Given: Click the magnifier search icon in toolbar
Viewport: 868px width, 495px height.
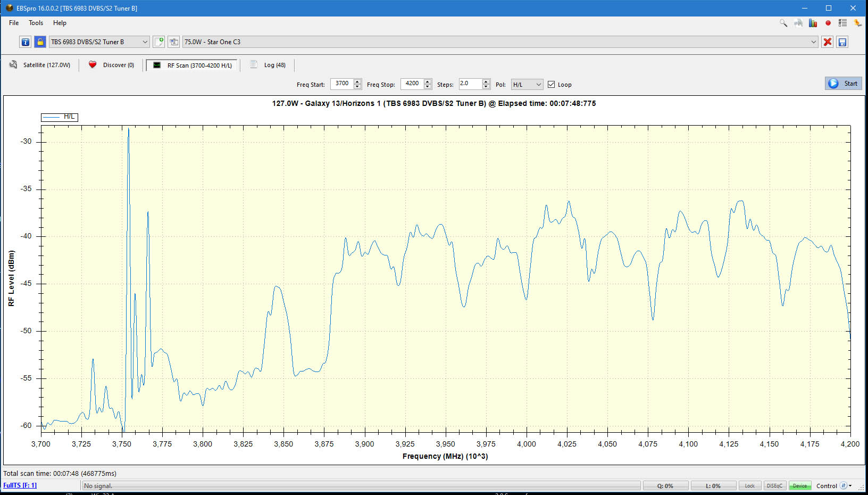Looking at the screenshot, I should (783, 23).
